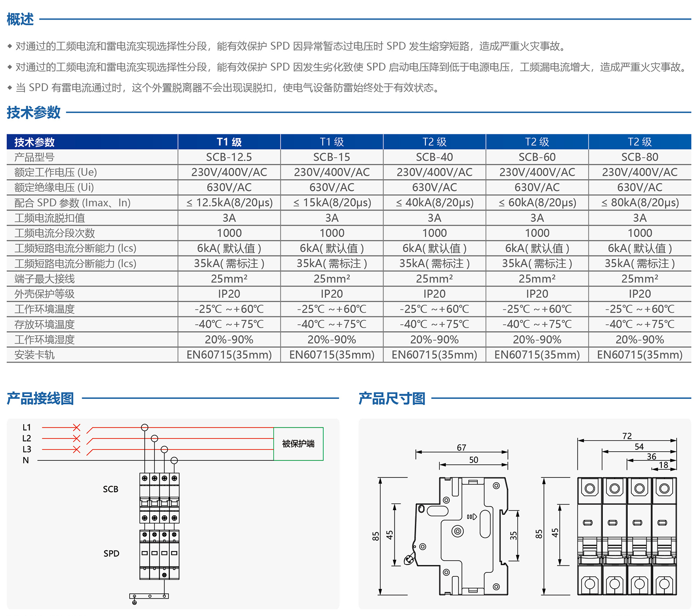This screenshot has width=698, height=616.
Task: Click the SCB-80 model cell
Action: (640, 157)
